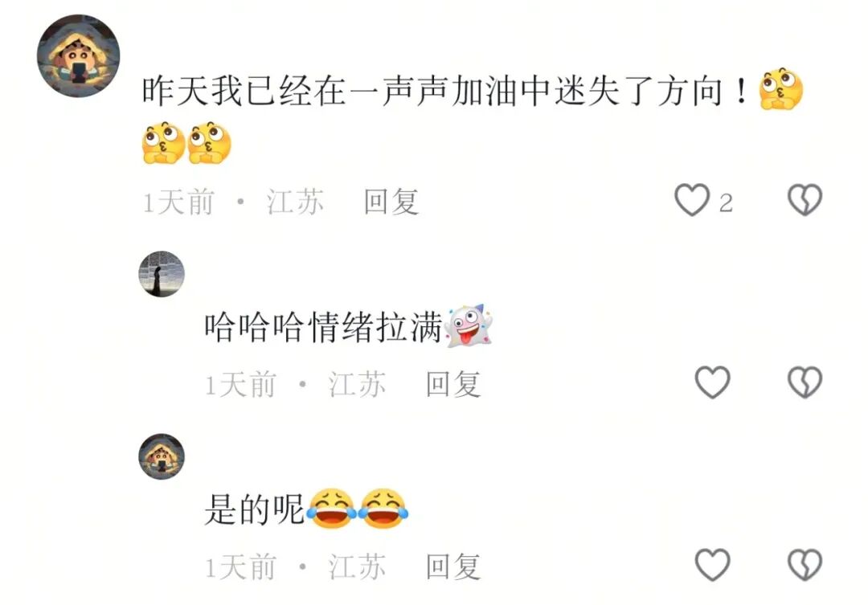
Task: Open the silhouette avatar of second commenter
Action: pyautogui.click(x=162, y=274)
